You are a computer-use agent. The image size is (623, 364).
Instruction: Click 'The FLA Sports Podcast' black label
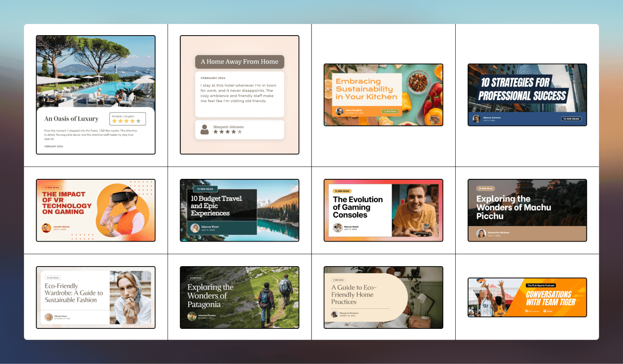click(x=540, y=285)
